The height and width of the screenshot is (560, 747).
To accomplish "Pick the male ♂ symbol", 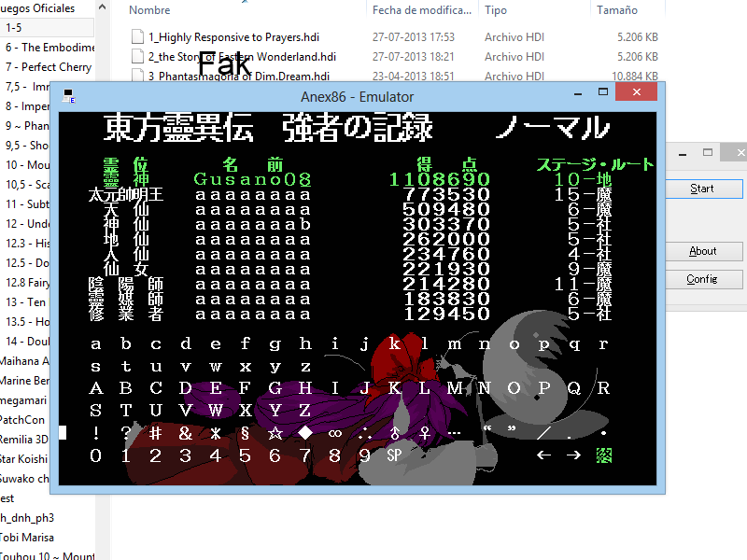I will [x=394, y=433].
